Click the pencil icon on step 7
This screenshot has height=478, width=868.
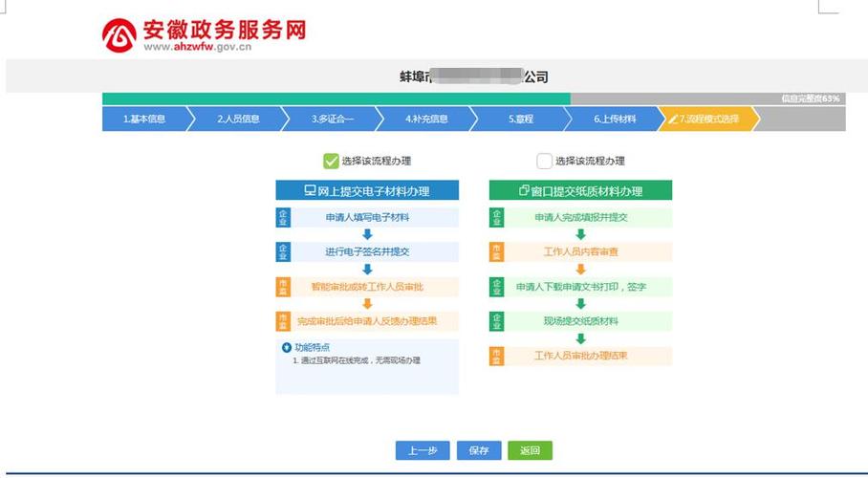[x=673, y=119]
